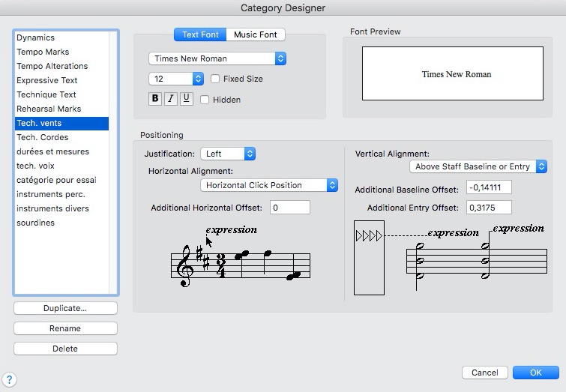
Task: Open the Vertical Alignment dropdown
Action: pyautogui.click(x=478, y=166)
